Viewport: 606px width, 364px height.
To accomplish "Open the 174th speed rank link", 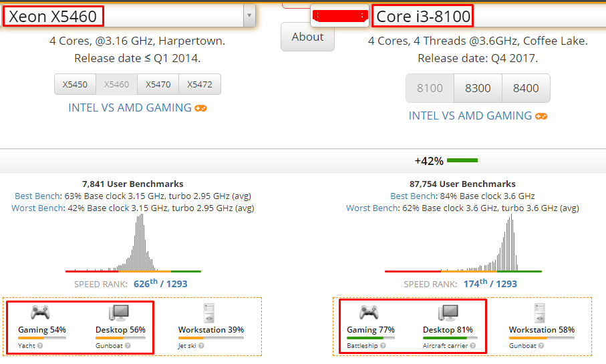I will (x=490, y=284).
